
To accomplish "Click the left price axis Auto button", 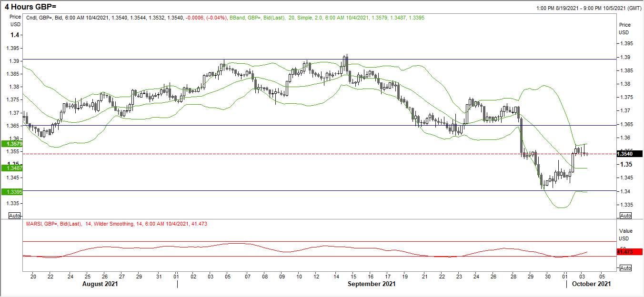I will pyautogui.click(x=13, y=216).
